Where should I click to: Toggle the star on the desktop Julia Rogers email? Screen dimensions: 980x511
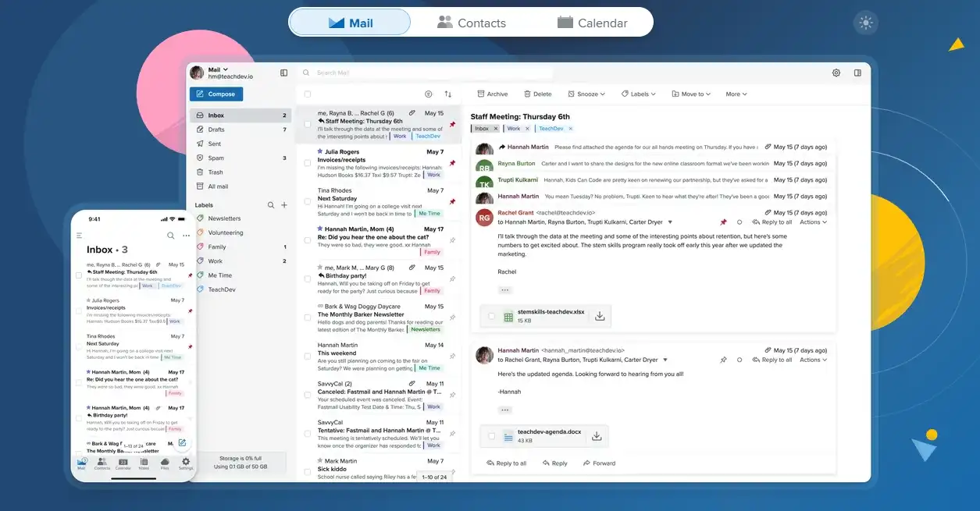click(x=320, y=151)
